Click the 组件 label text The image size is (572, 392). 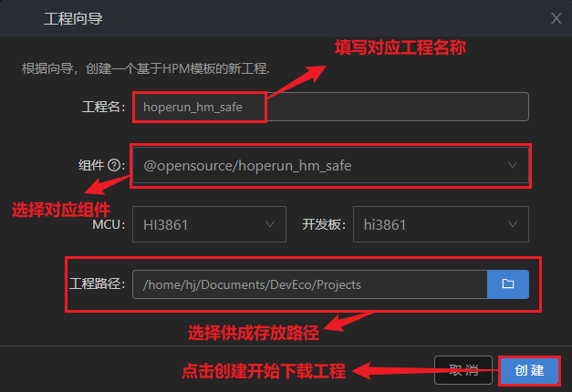point(91,165)
